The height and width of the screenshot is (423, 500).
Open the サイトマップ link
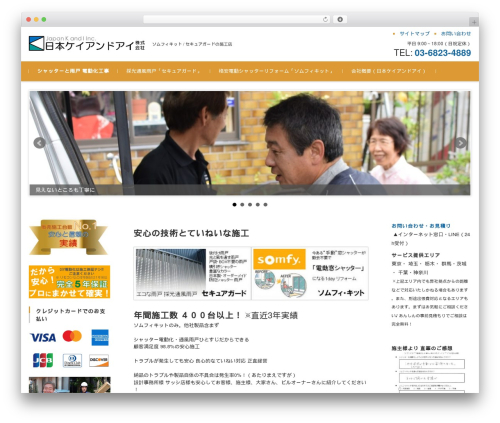[414, 34]
